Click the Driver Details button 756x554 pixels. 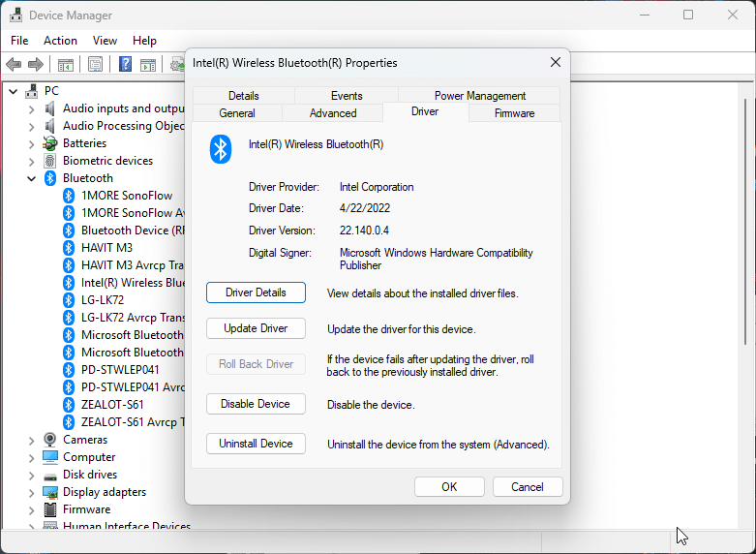coord(256,292)
